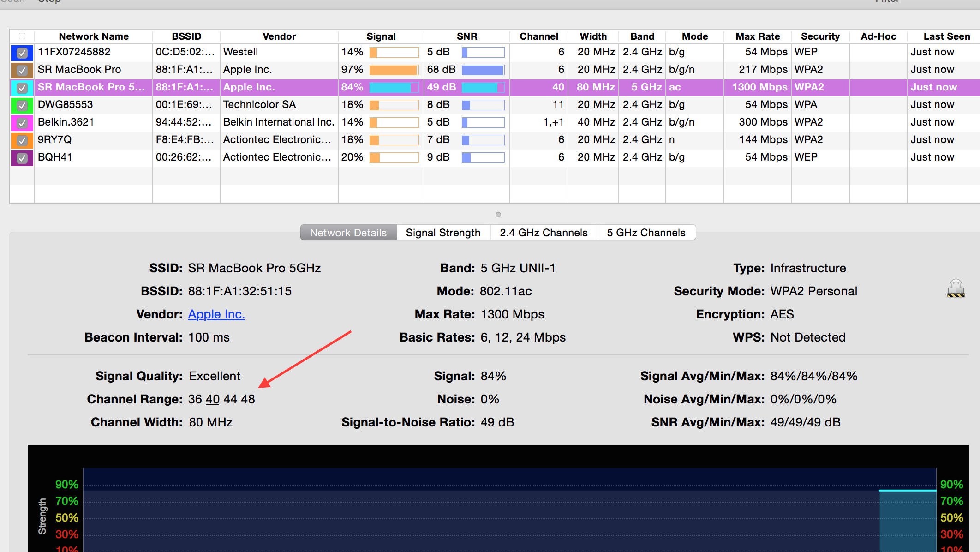This screenshot has height=552, width=980.
Task: Click the 80 MHz Channel Width value
Action: pos(210,422)
